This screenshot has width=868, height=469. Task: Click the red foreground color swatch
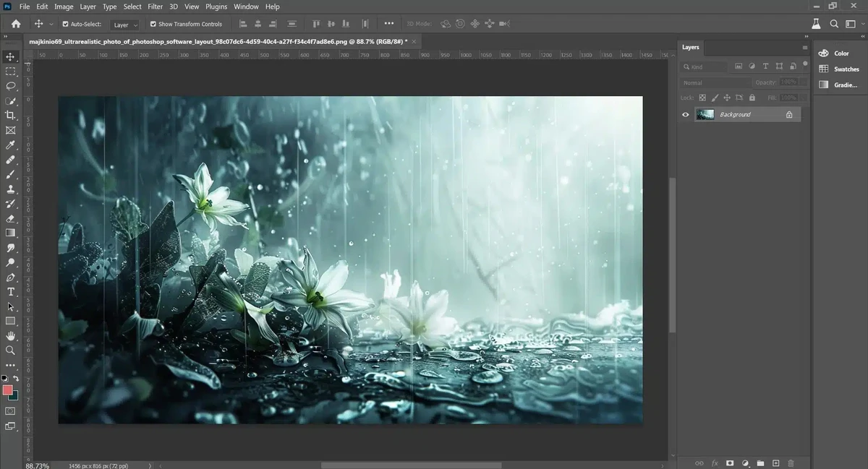(8, 390)
